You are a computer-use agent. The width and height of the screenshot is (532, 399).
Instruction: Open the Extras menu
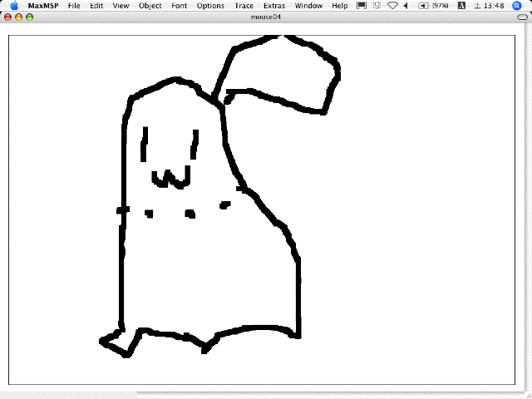[x=273, y=6]
